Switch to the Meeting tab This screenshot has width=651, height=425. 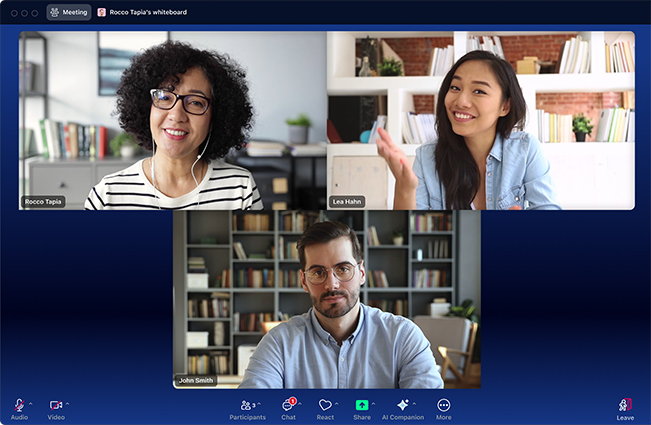click(69, 12)
